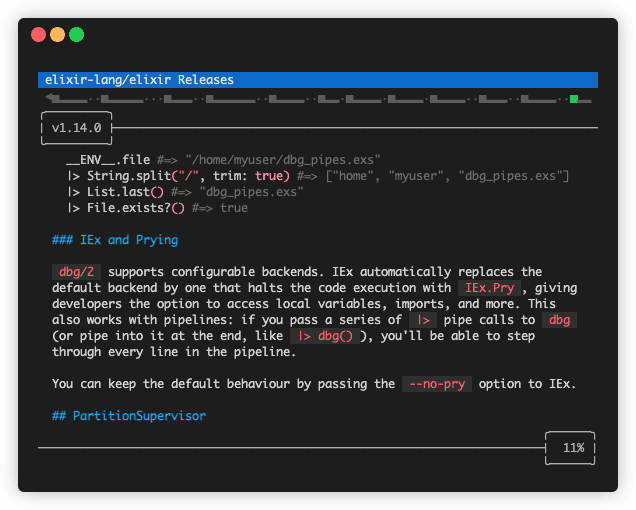The height and width of the screenshot is (510, 636).
Task: Select 'You can keep the default behaviour' text
Action: click(x=171, y=384)
